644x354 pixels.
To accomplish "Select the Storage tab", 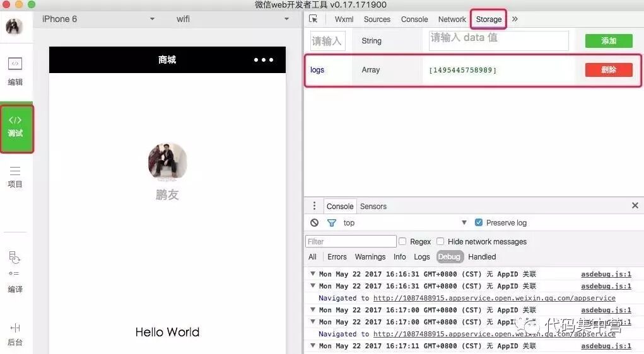I will coord(489,20).
